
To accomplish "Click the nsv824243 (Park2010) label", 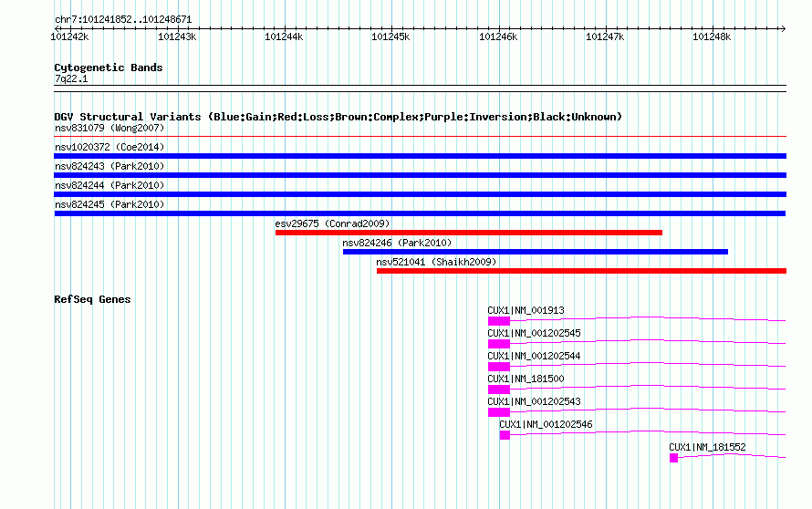I will tap(109, 166).
